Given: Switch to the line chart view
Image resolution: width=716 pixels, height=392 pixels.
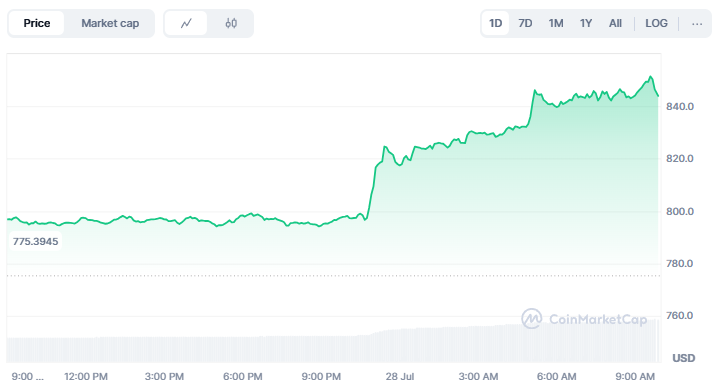Looking at the screenshot, I should pyautogui.click(x=186, y=23).
